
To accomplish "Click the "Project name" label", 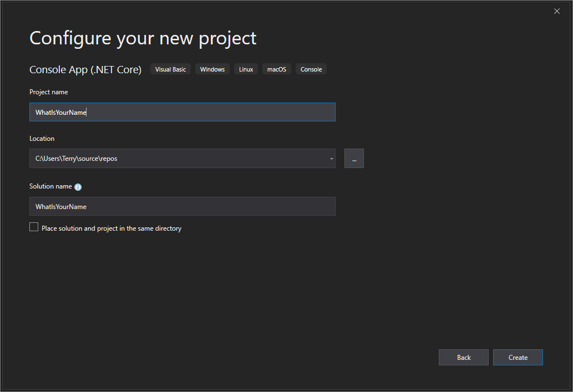I will point(49,92).
